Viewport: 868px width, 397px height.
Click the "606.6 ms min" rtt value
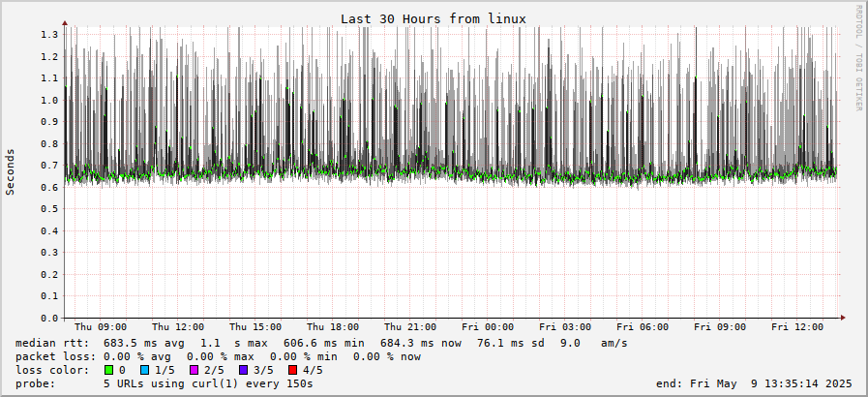tap(324, 344)
